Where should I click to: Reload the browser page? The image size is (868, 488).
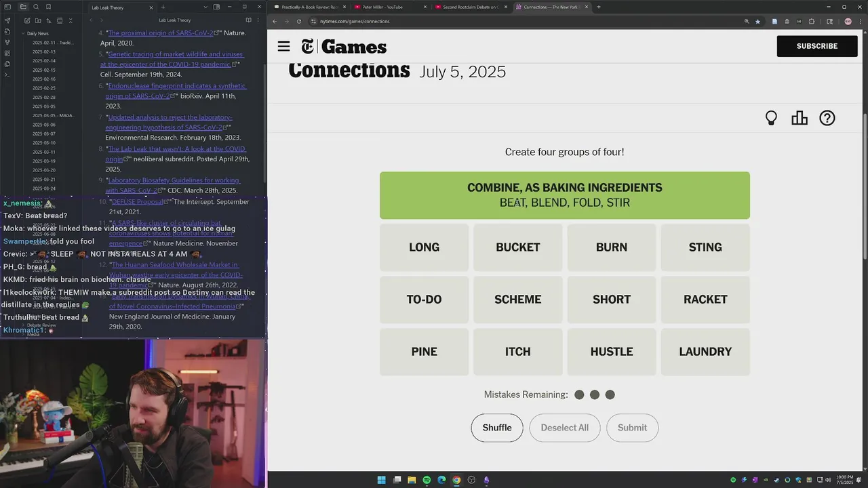point(299,21)
